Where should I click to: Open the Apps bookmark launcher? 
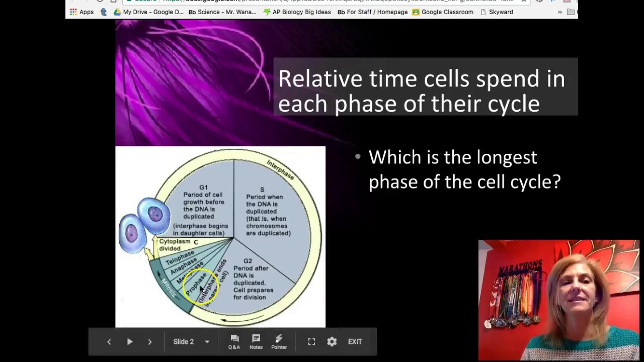coord(82,12)
